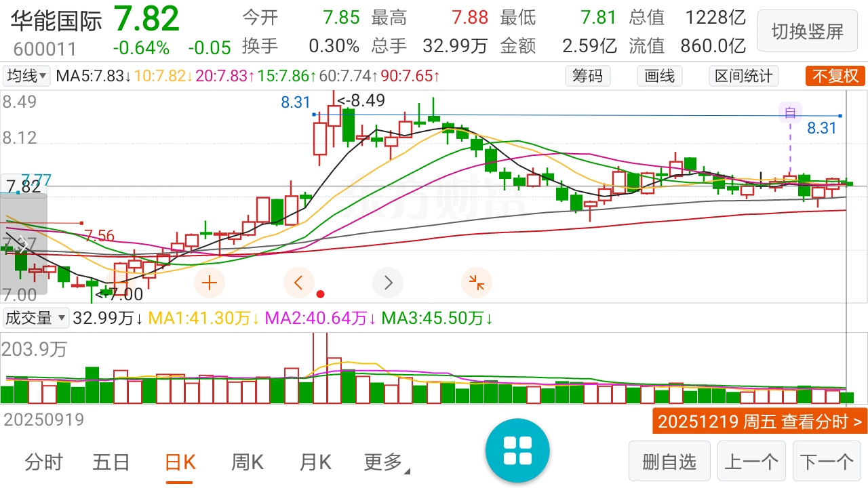Switch to the 分时 tab
This screenshot has width=868, height=488.
(x=43, y=463)
